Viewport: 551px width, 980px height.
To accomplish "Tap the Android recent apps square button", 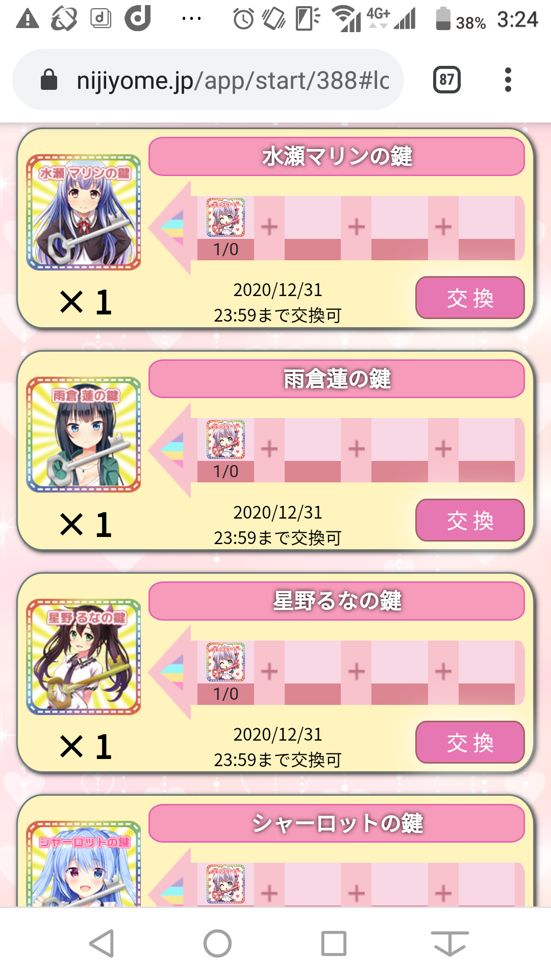I will tap(334, 943).
